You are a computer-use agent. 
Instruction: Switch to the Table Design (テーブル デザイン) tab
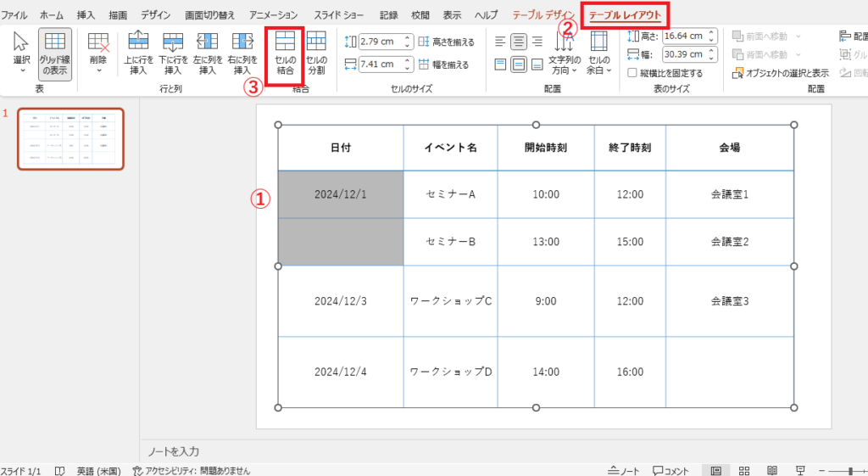543,15
